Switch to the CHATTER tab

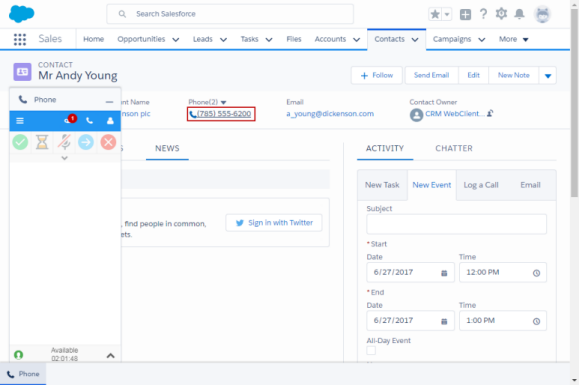click(454, 148)
